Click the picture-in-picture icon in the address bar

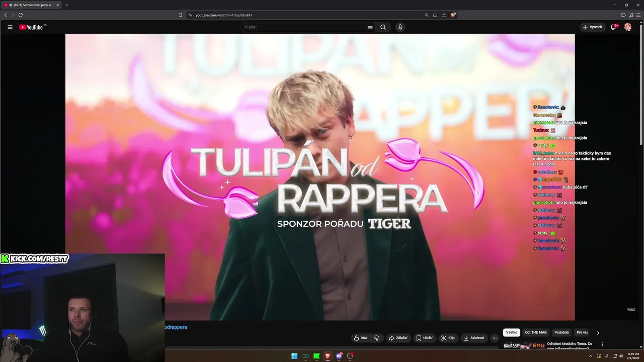tap(435, 15)
